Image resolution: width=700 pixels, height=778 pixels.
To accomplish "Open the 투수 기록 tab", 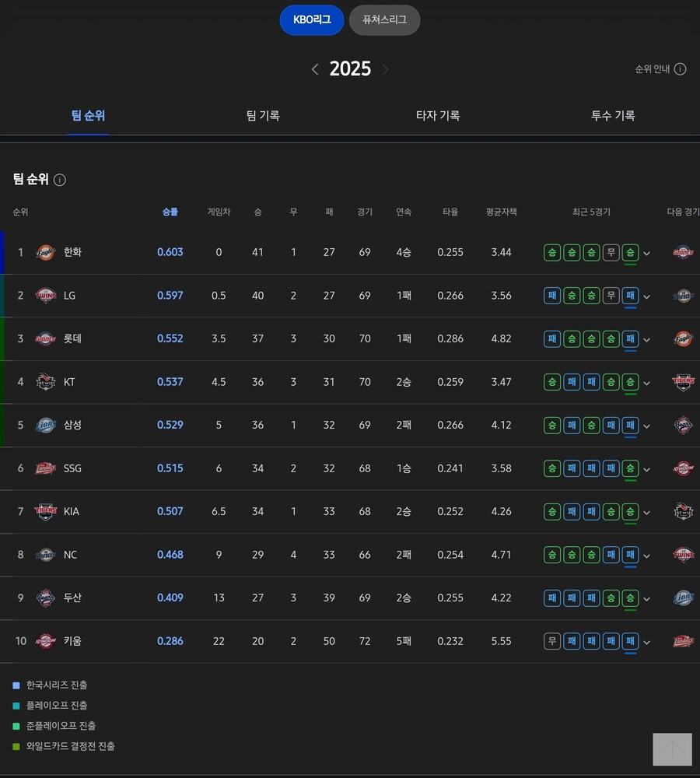I will point(613,116).
